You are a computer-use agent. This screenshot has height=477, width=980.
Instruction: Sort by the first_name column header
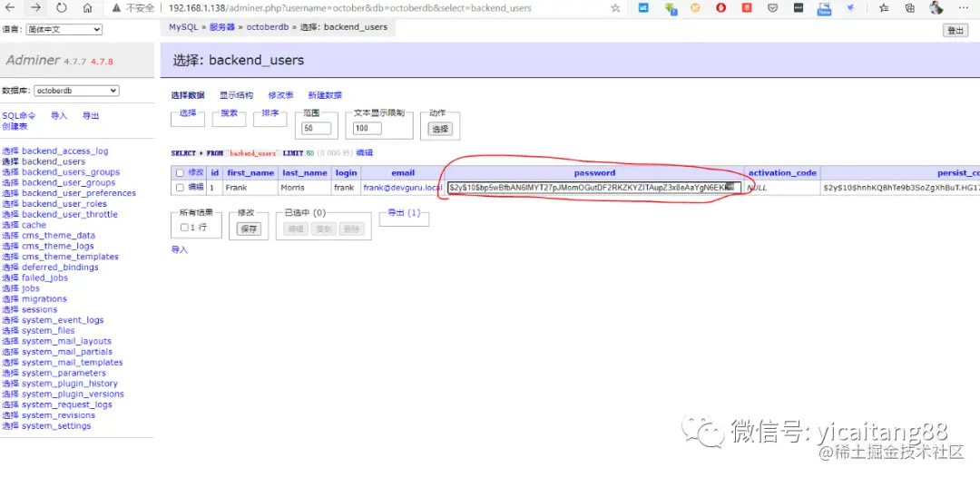[x=250, y=173]
